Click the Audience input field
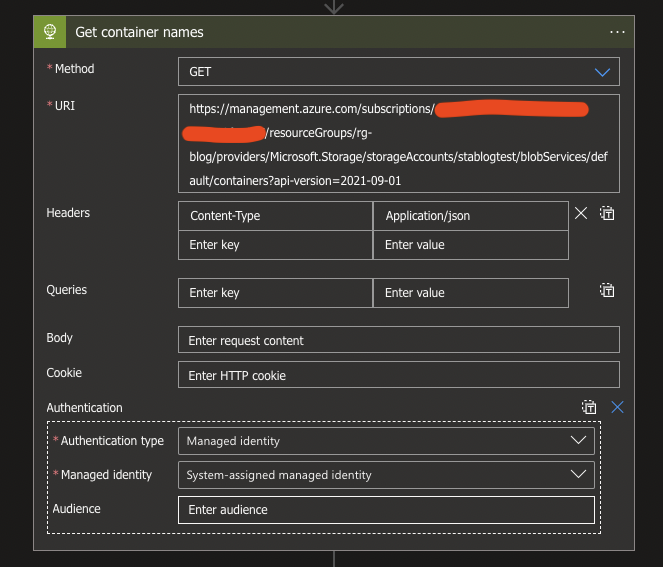Image resolution: width=663 pixels, height=567 pixels. (x=385, y=509)
